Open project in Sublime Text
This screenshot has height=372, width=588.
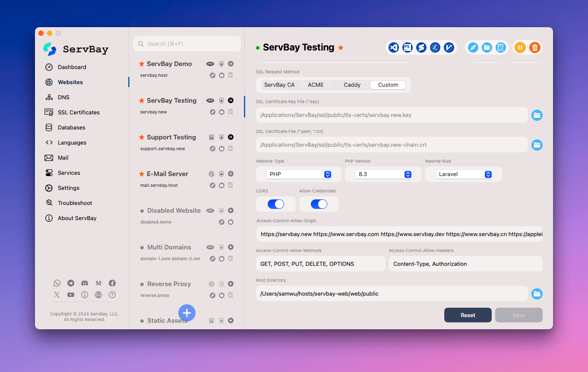pyautogui.click(x=421, y=47)
